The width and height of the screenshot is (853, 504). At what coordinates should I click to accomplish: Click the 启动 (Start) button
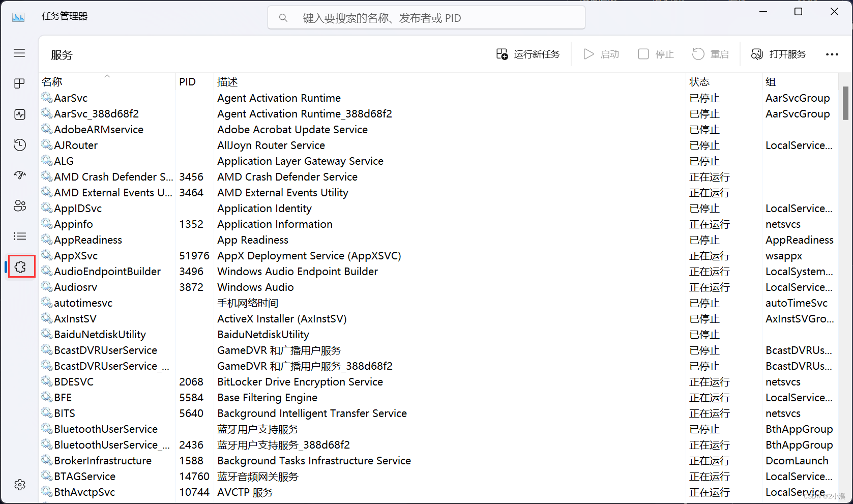pos(601,54)
